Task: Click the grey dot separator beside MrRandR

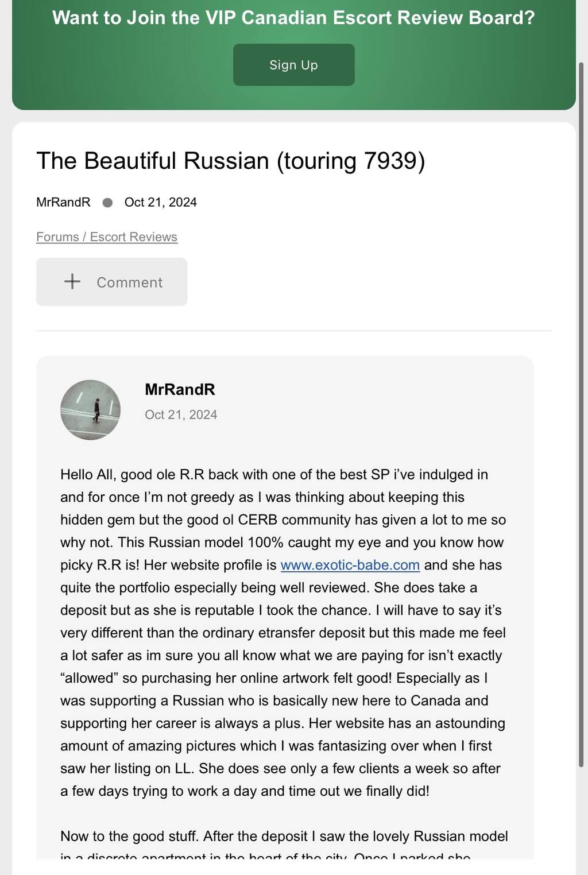Action: 107,203
